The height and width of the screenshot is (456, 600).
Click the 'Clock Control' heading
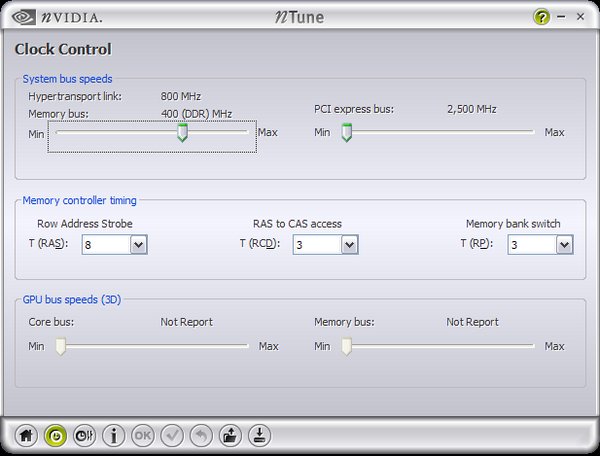pos(63,49)
